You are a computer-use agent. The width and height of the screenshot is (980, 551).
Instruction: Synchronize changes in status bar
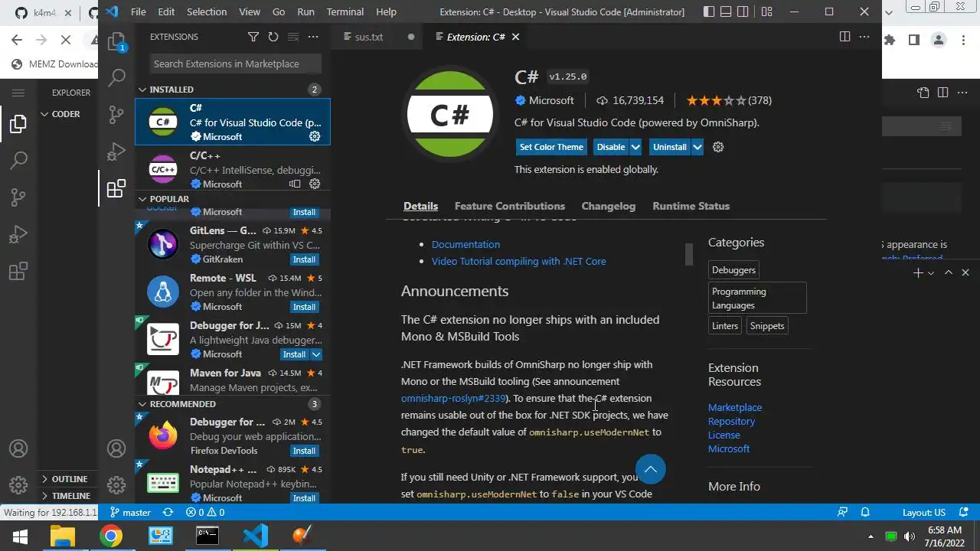pyautogui.click(x=168, y=512)
